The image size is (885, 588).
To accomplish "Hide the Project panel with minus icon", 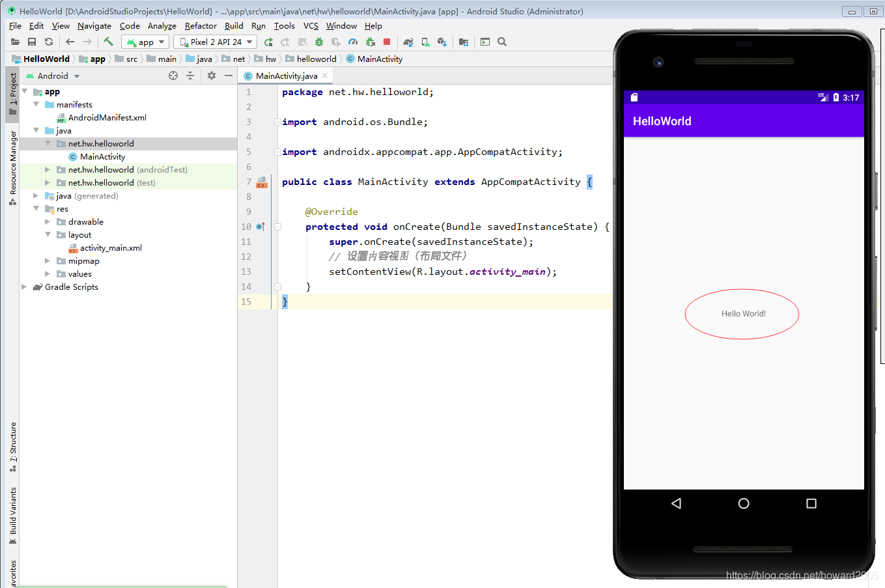I will pos(229,76).
